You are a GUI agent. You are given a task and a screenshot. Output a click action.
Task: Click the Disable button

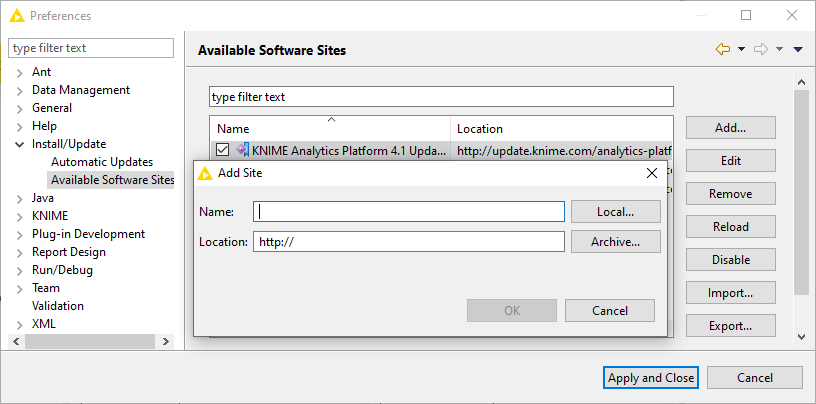click(731, 260)
